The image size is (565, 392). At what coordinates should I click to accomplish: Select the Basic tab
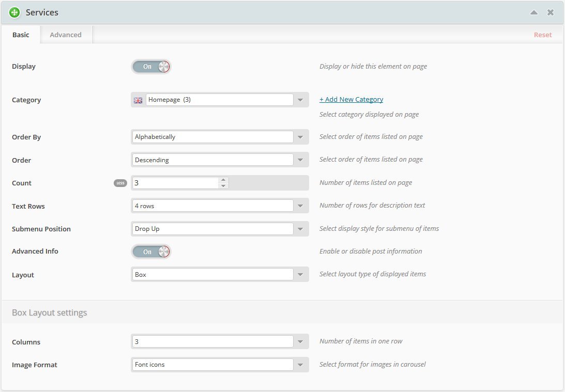click(21, 35)
